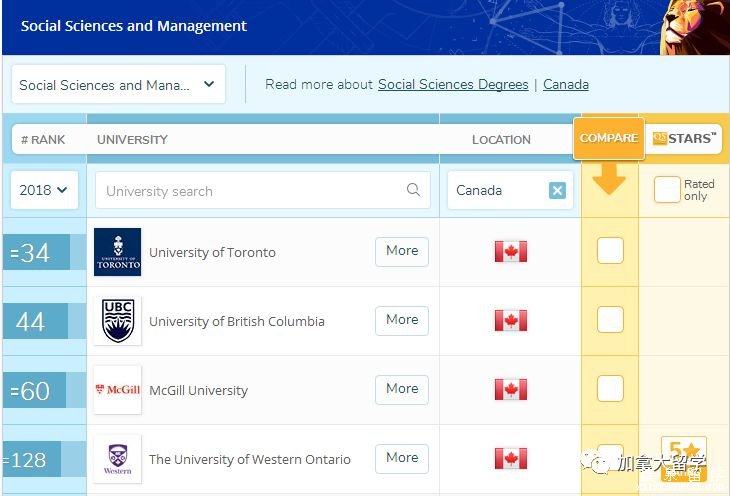Image resolution: width=730 pixels, height=496 pixels.
Task: Check compare box for University of Toronto
Action: pos(610,251)
